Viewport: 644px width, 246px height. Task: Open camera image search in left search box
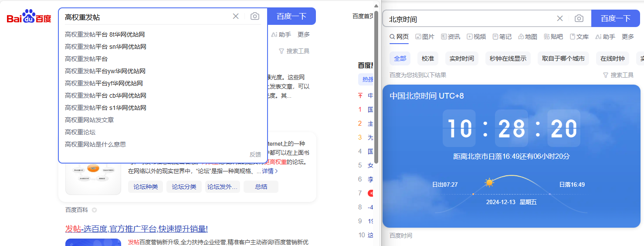click(255, 16)
